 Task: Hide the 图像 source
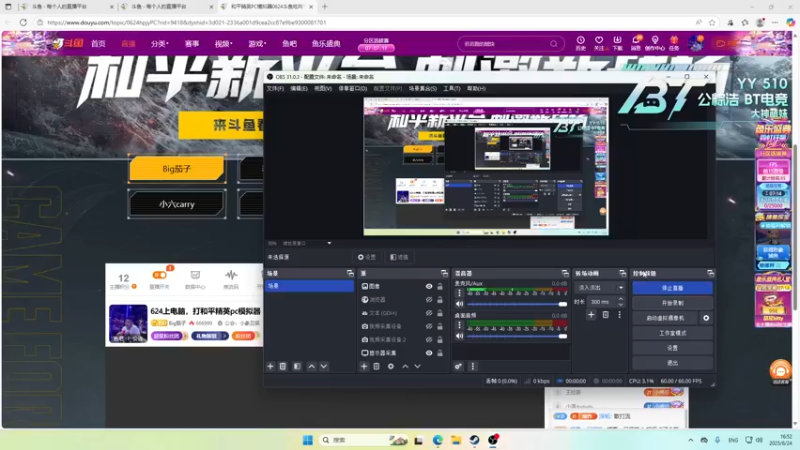429,287
